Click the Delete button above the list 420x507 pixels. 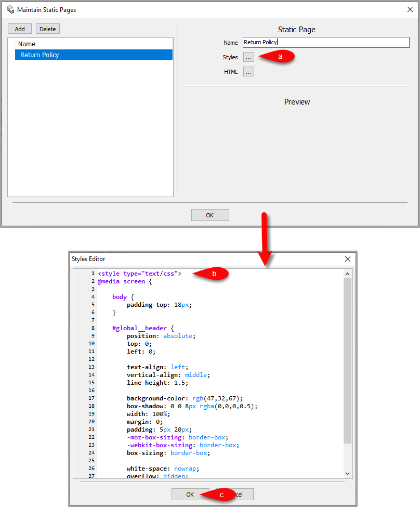47,29
